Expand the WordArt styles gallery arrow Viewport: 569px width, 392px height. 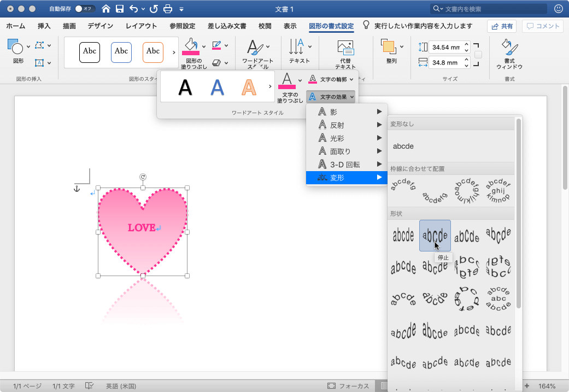tap(270, 86)
